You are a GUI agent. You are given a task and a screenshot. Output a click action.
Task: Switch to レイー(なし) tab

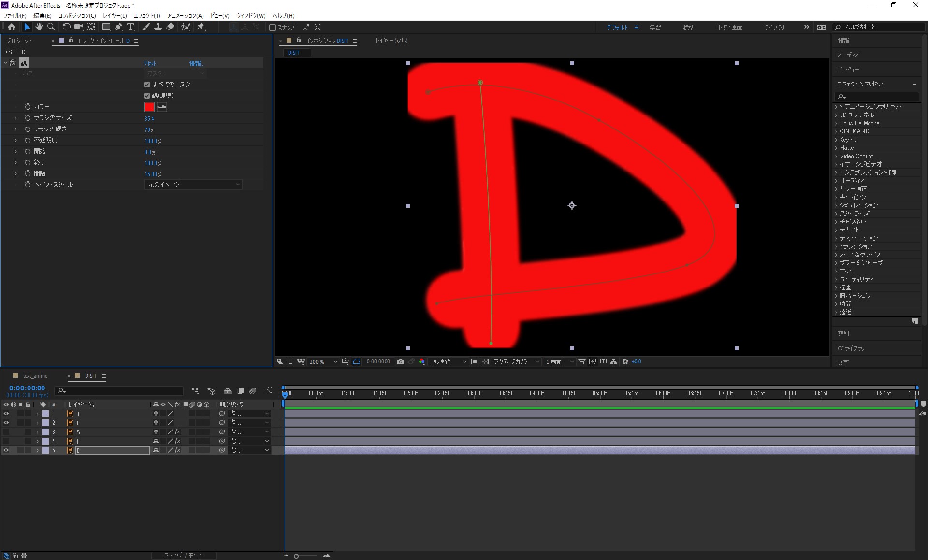pos(394,40)
